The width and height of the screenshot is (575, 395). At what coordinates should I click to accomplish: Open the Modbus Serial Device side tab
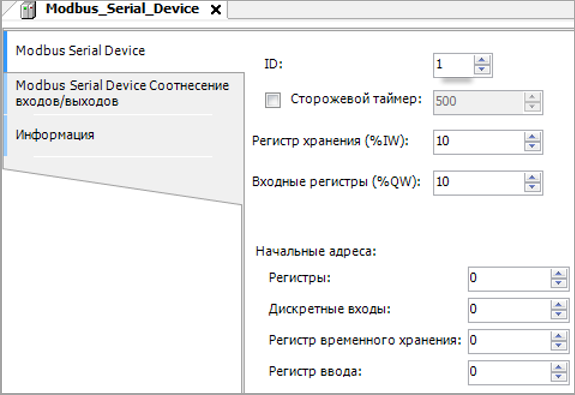80,51
